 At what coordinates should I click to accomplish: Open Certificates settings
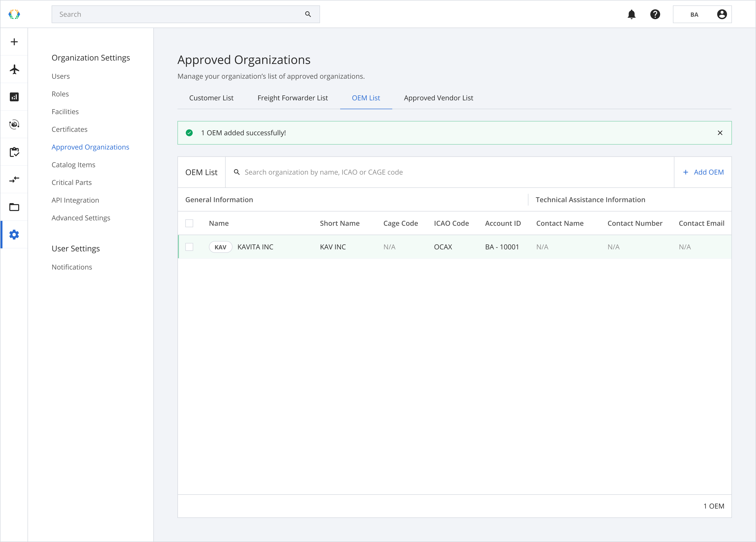(69, 129)
